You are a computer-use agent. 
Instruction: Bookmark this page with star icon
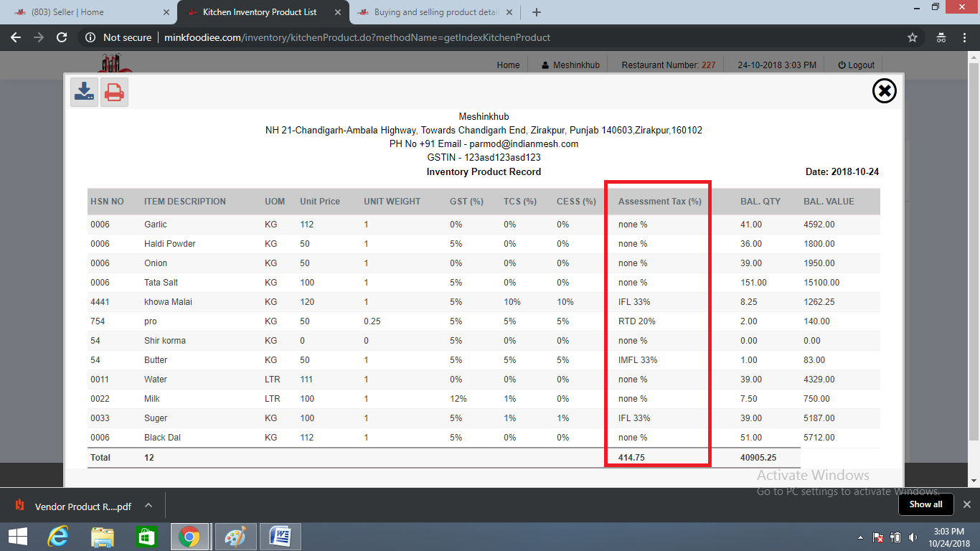click(x=913, y=37)
